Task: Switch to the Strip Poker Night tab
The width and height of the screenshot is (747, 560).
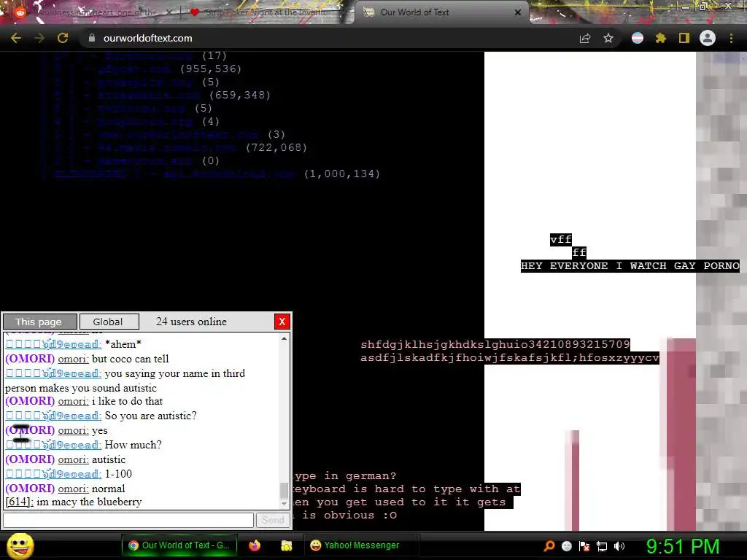Action: tap(267, 12)
